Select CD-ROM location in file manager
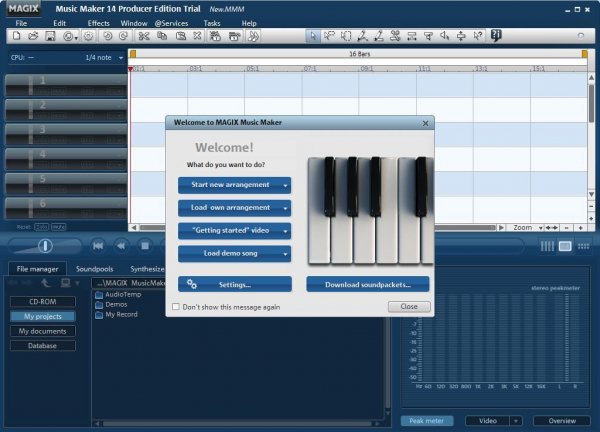 tap(43, 302)
